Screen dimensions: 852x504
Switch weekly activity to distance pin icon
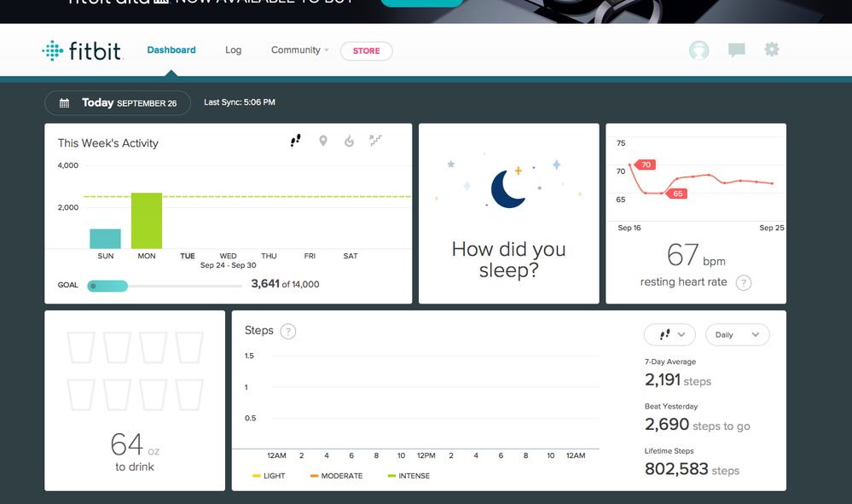pos(323,141)
